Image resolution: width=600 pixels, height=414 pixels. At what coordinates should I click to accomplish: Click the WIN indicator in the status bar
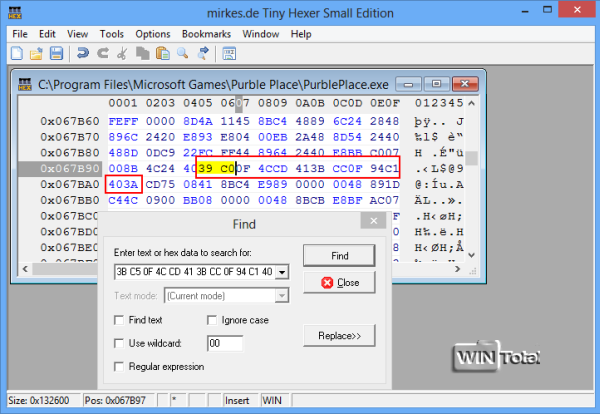(272, 401)
